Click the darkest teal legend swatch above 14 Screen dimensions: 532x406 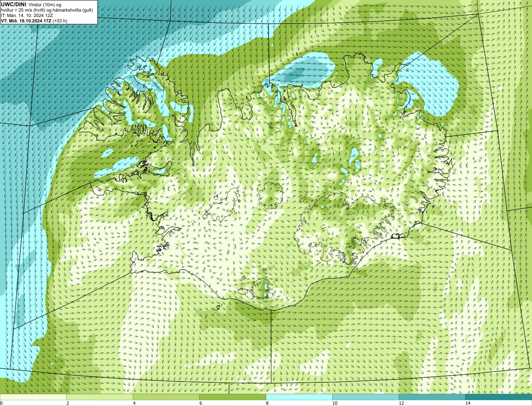coord(499,397)
